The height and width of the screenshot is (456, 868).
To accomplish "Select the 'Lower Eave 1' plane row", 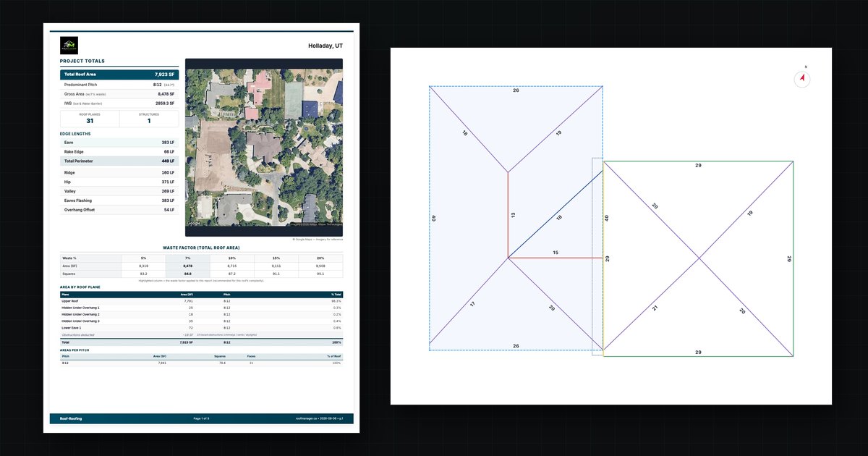I will pyautogui.click(x=201, y=329).
